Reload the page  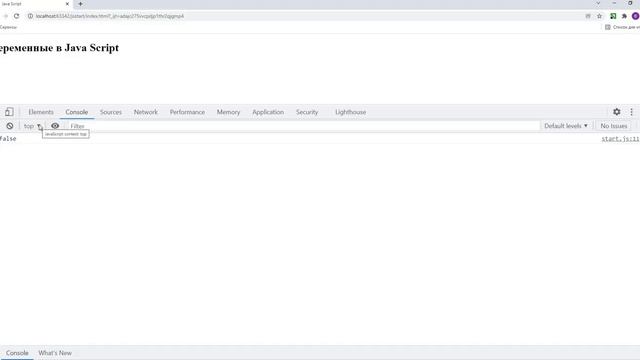(x=16, y=16)
